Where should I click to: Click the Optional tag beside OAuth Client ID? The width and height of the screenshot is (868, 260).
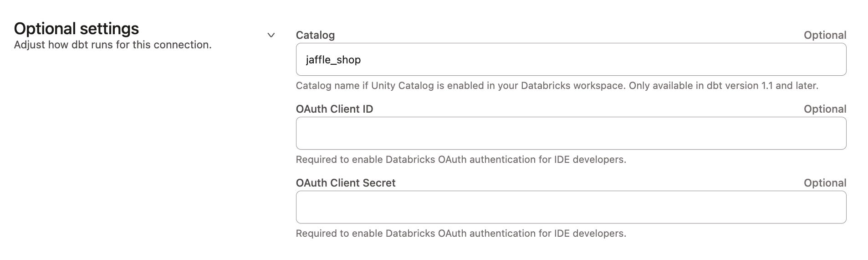coord(825,109)
